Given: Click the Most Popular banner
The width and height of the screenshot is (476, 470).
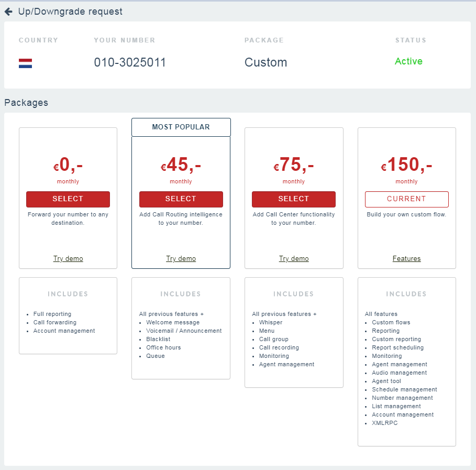Looking at the screenshot, I should [x=181, y=127].
